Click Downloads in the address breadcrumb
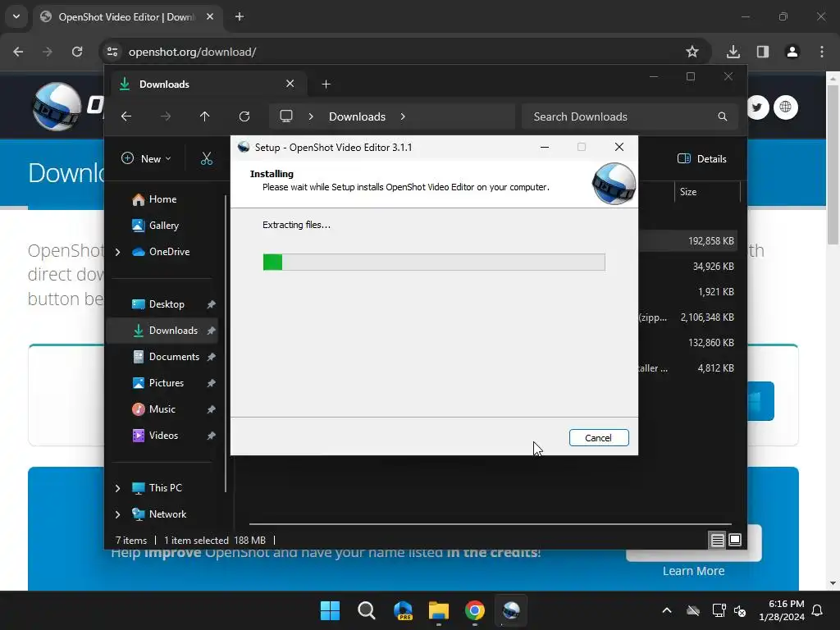The height and width of the screenshot is (630, 840). click(x=358, y=116)
